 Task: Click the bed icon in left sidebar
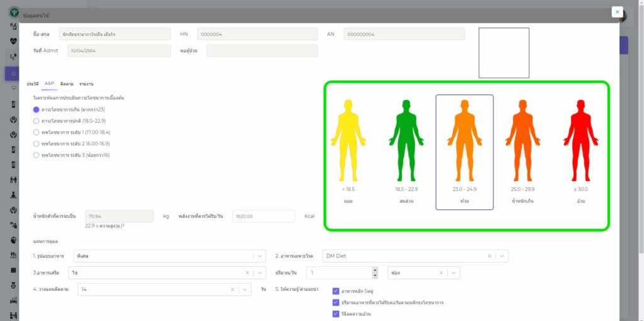point(14,300)
